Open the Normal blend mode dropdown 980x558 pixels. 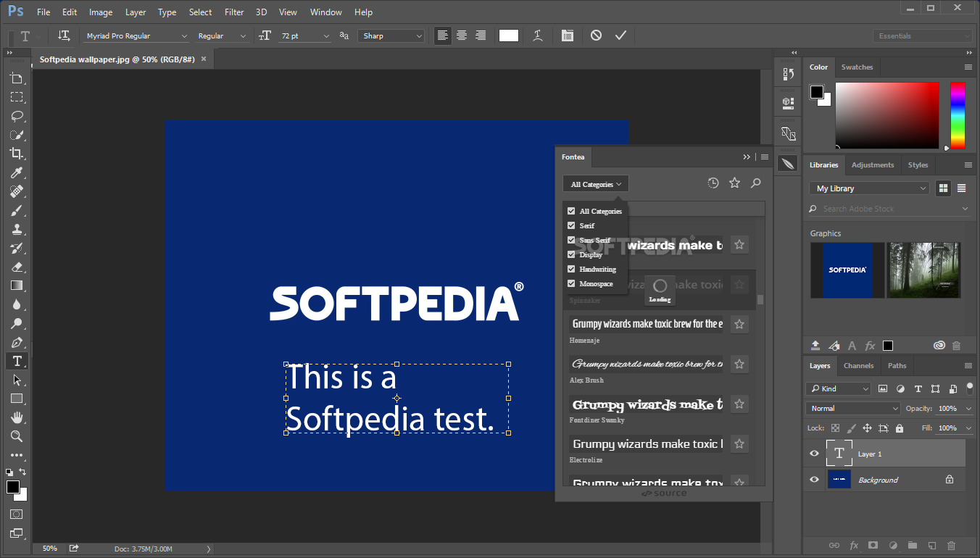pyautogui.click(x=853, y=409)
